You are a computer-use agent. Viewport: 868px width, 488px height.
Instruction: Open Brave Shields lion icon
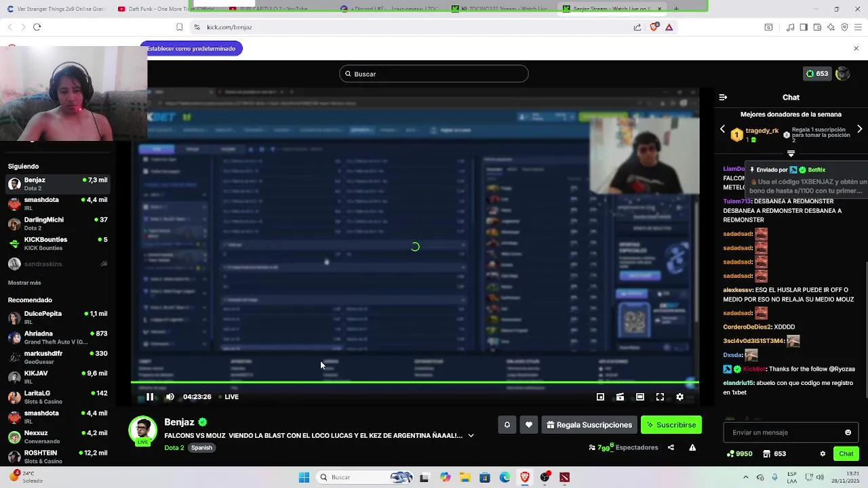[654, 27]
